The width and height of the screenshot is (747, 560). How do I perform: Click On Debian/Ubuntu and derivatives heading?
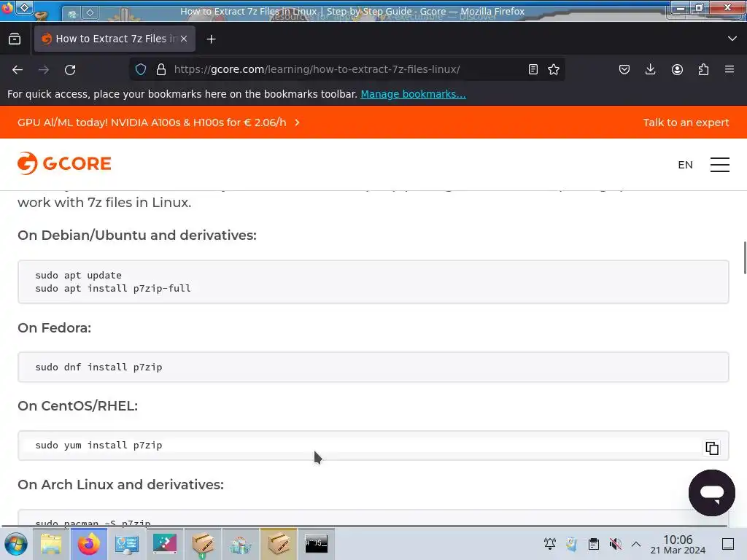137,236
